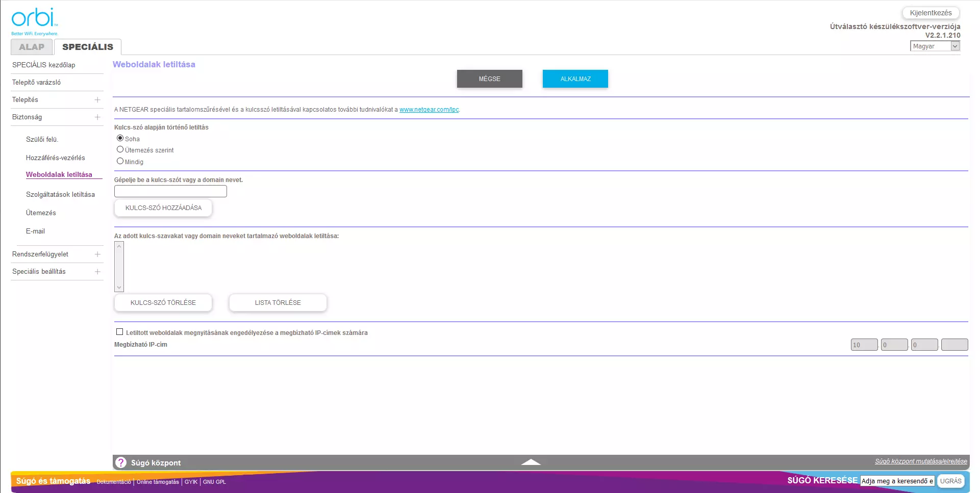Image resolution: width=980 pixels, height=493 pixels.
Task: Expand Speciális beállítás plus icon
Action: 97,272
